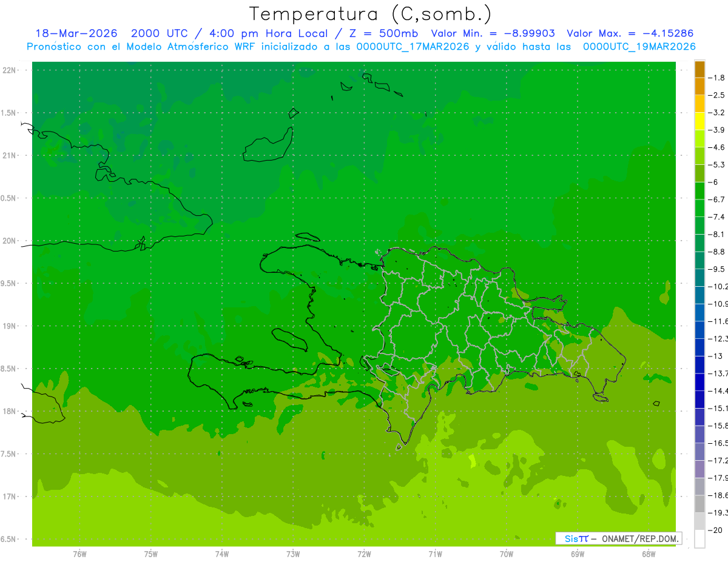The height and width of the screenshot is (562, 728).
Task: Select the "Valor Max. = -4.15286" readout
Action: coord(630,33)
